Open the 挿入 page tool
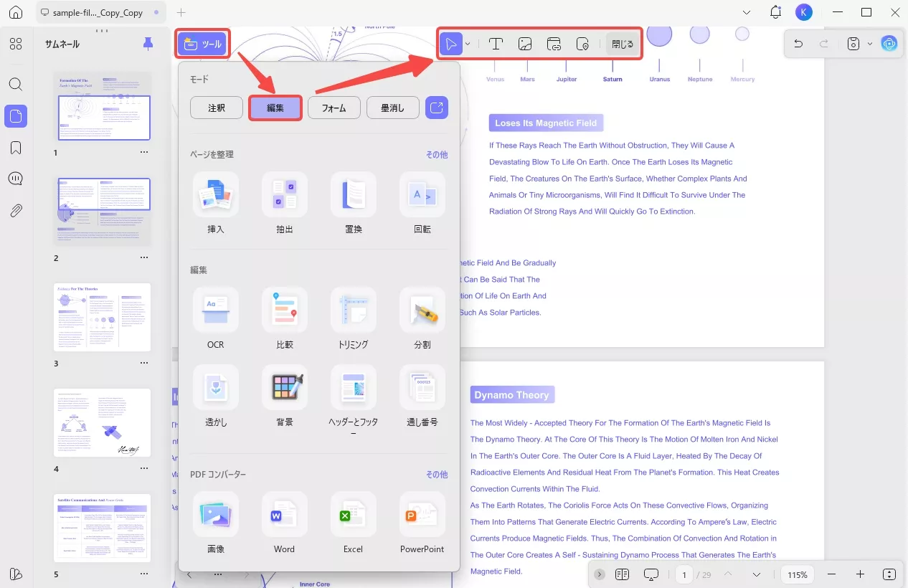This screenshot has height=588, width=908. (216, 204)
